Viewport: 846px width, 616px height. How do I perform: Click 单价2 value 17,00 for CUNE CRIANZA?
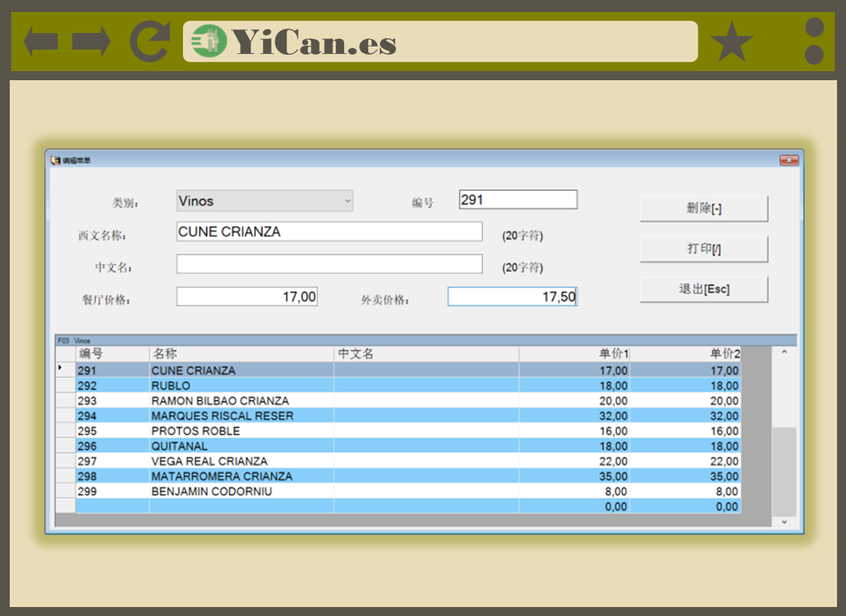click(685, 370)
